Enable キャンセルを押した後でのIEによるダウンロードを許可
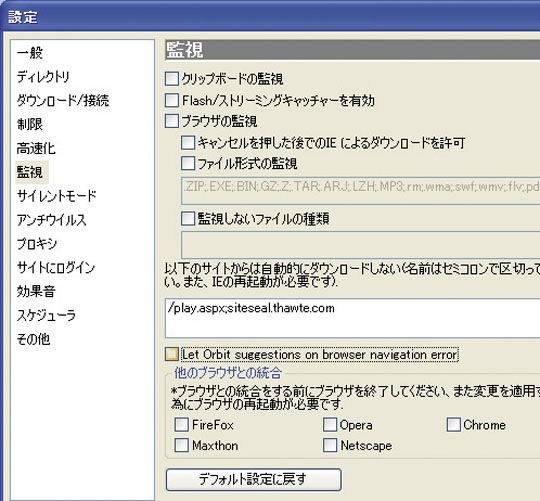 188,143
